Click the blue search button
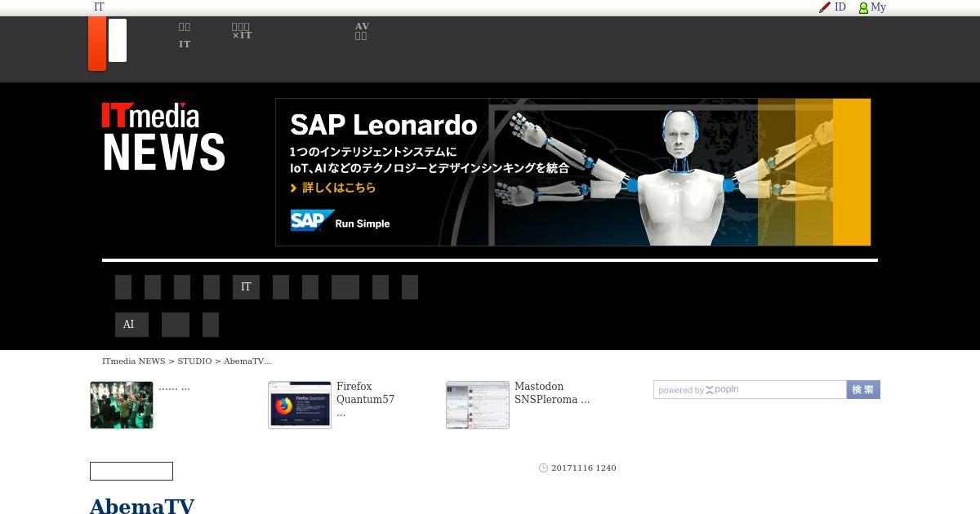The image size is (980, 514). coord(863,390)
